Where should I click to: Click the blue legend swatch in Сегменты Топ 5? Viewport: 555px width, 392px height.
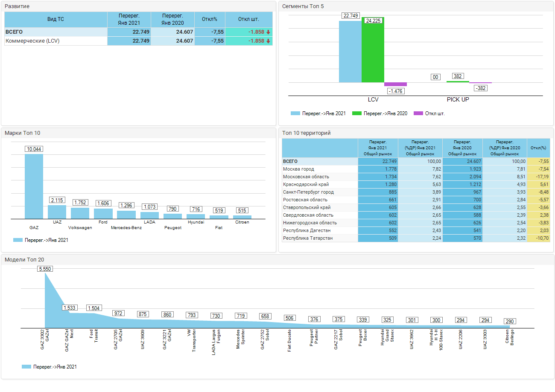295,113
